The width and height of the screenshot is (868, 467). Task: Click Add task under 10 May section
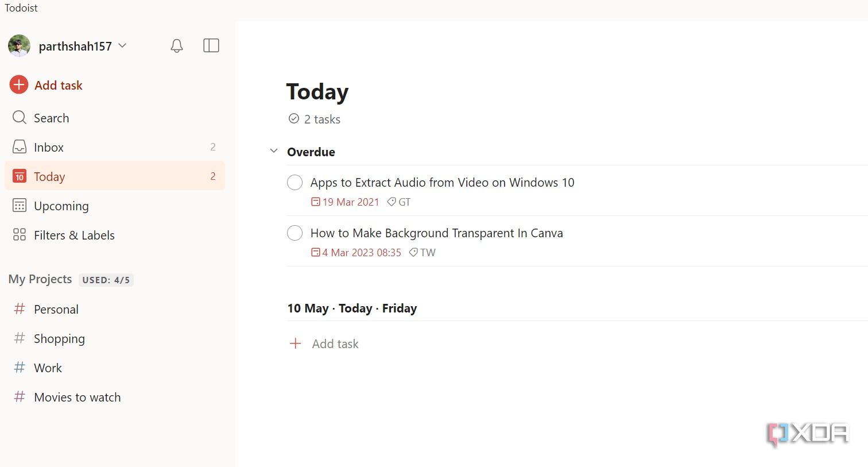pos(335,344)
